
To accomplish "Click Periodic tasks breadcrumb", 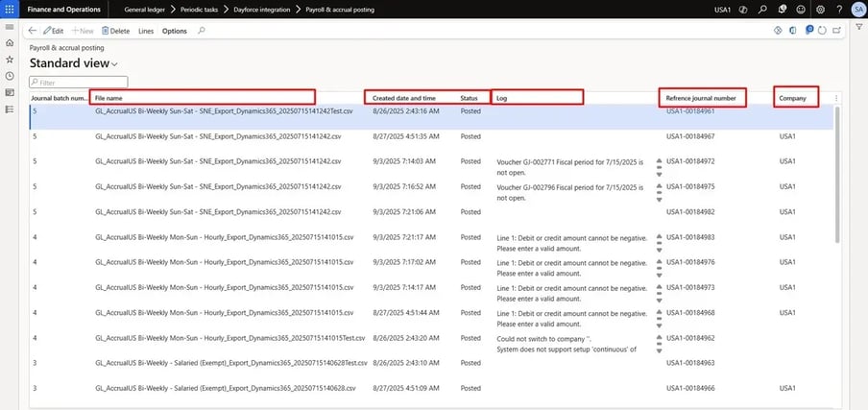I will point(201,10).
